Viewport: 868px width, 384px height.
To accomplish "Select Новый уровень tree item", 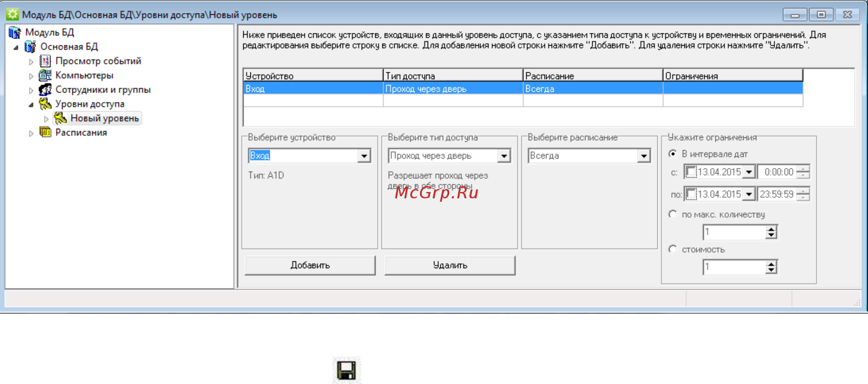I will click(104, 118).
